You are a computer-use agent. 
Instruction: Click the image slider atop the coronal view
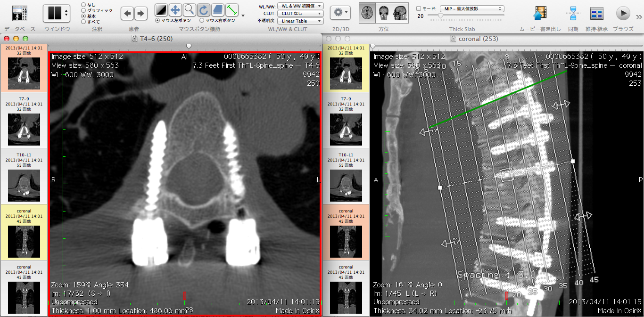pos(507,46)
